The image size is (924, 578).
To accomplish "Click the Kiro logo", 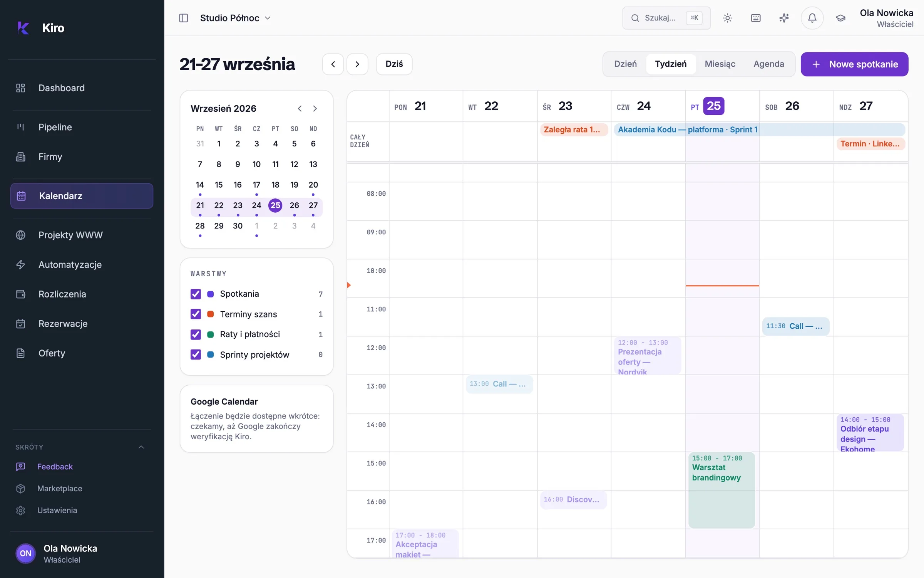I will pos(23,28).
